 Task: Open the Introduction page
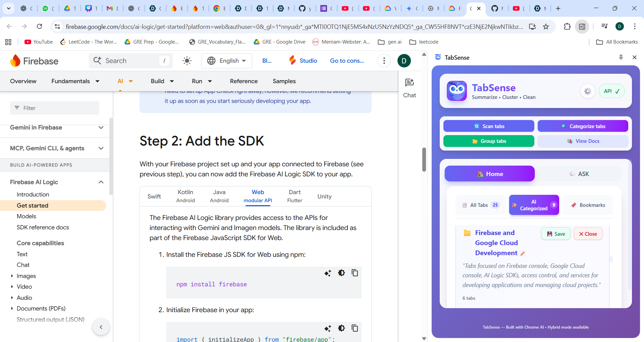click(x=33, y=194)
